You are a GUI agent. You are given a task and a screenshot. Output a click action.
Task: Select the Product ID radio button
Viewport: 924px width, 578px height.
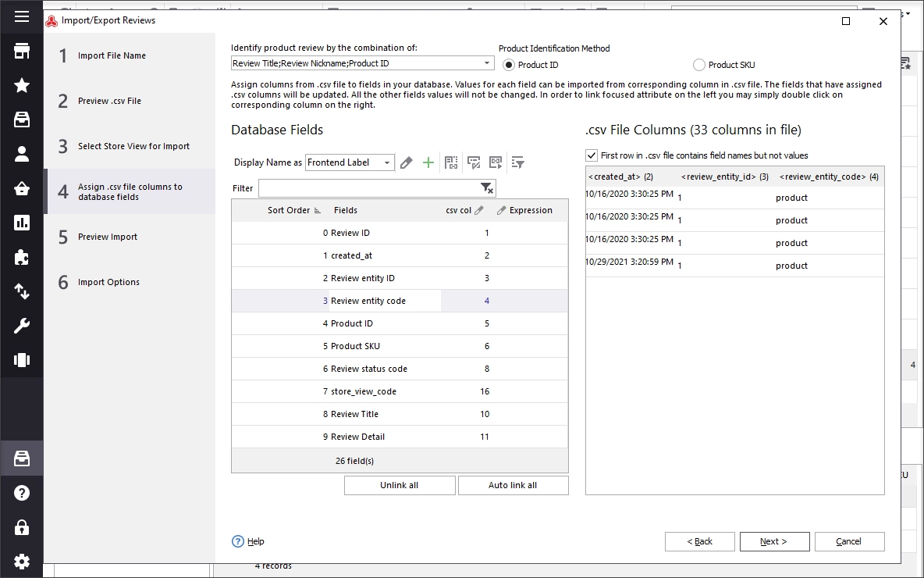(x=508, y=65)
